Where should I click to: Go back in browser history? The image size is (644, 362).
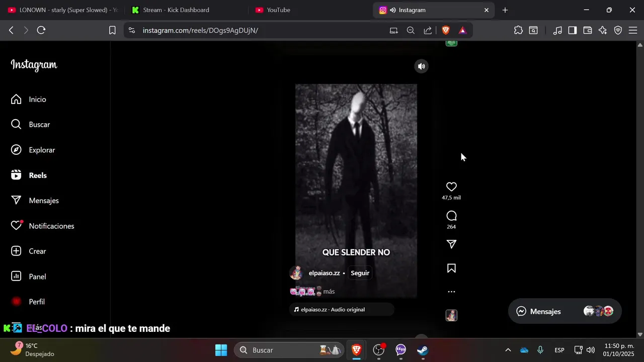tap(11, 30)
